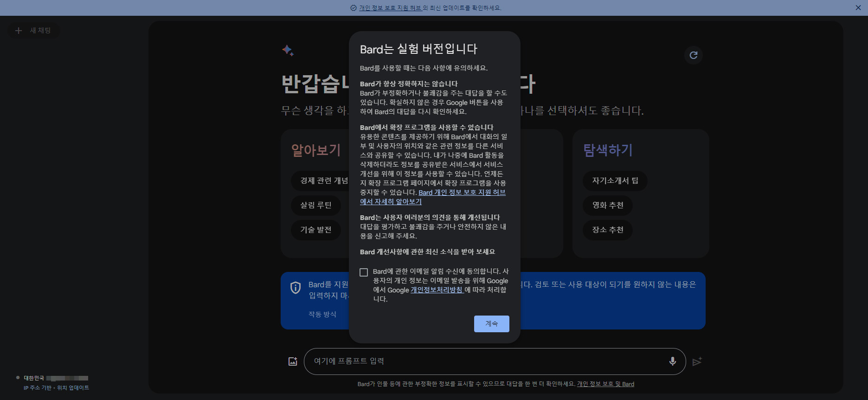Screen dimensions: 868x400
Task: Click the Bard sparkle logo
Action: (288, 51)
